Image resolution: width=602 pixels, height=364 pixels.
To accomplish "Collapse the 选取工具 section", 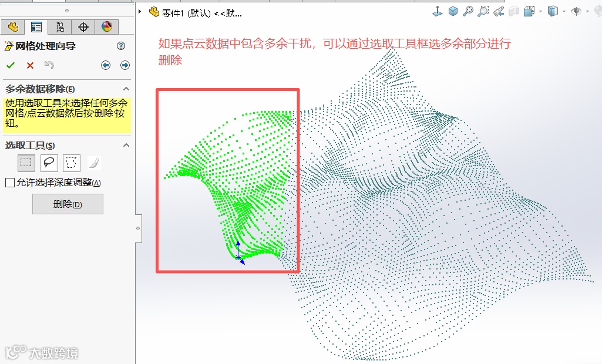I will point(126,145).
